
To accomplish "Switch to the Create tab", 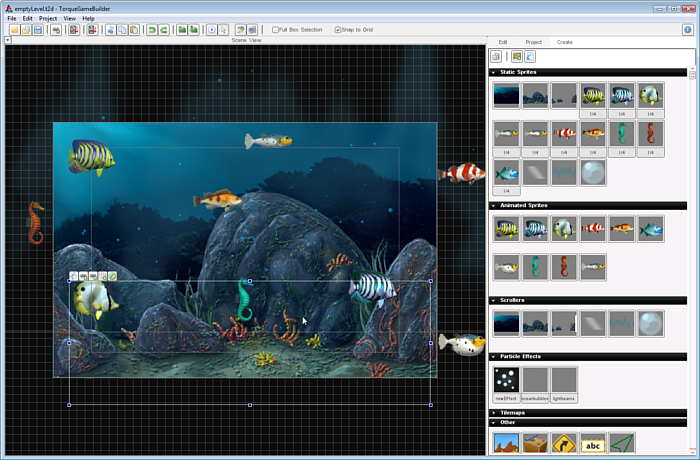I will point(564,42).
